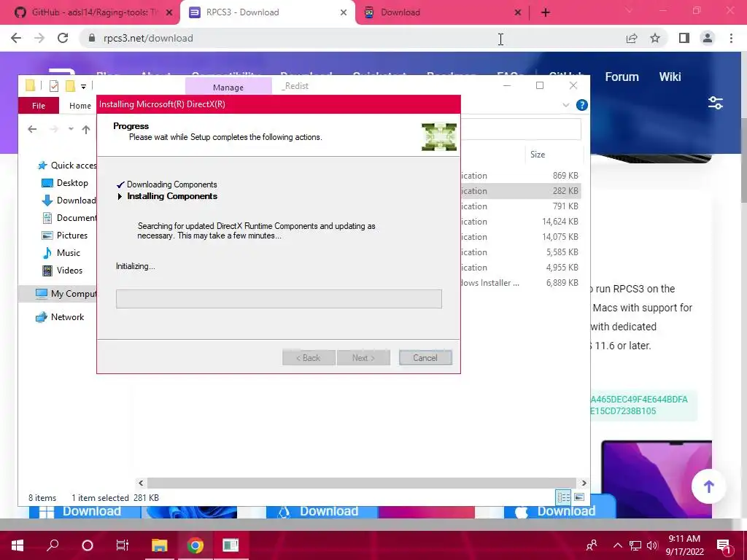Viewport: 747px width, 560px height.
Task: Select Network in the navigation pane
Action: pos(60,317)
